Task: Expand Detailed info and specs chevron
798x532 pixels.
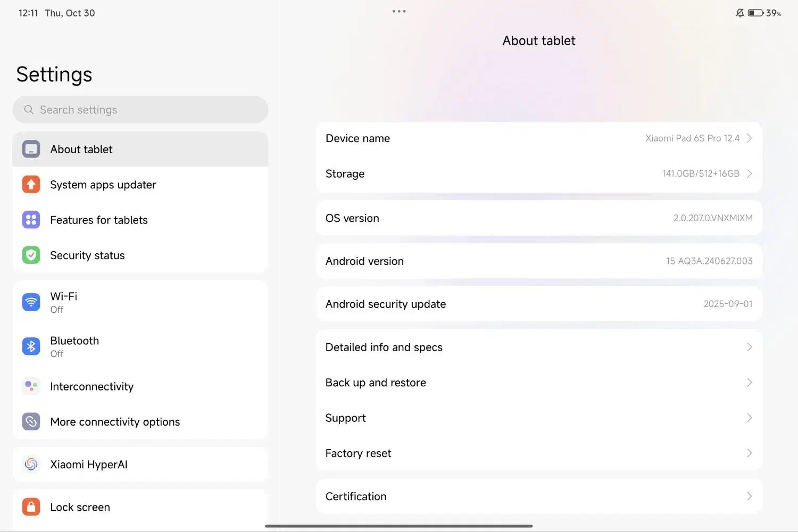Action: point(749,347)
